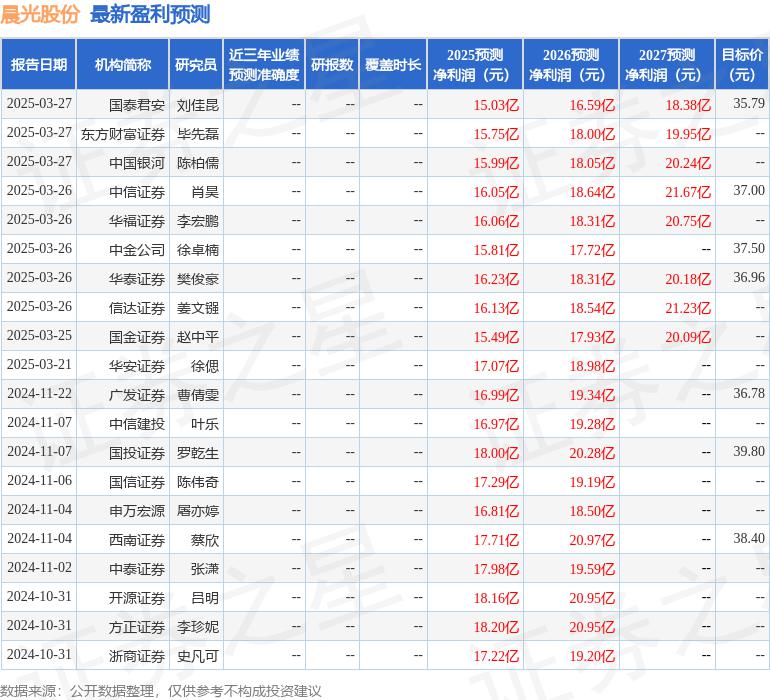Click researcher name 史凡可
The width and height of the screenshot is (770, 700).
point(197,656)
